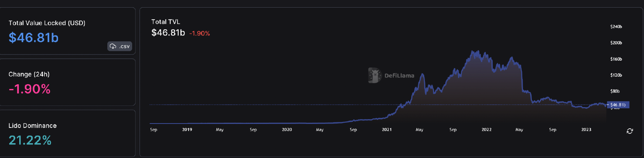Click the Lido Dominance 21.22% value
The width and height of the screenshot is (644, 158).
(30, 140)
